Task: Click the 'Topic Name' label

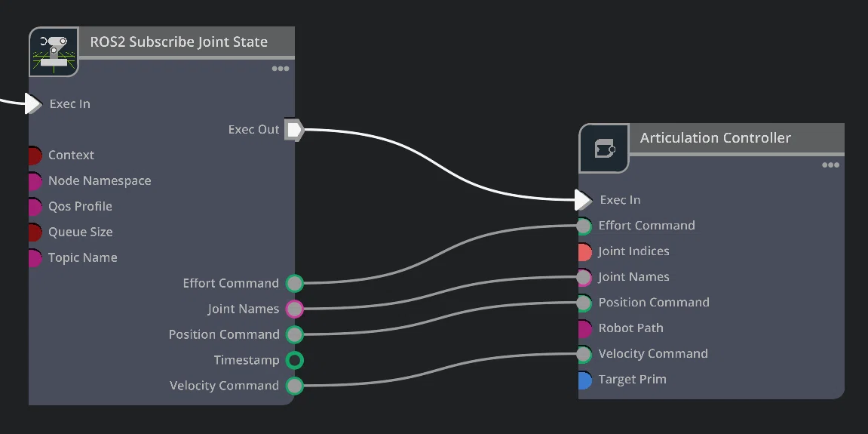Action: [82, 257]
